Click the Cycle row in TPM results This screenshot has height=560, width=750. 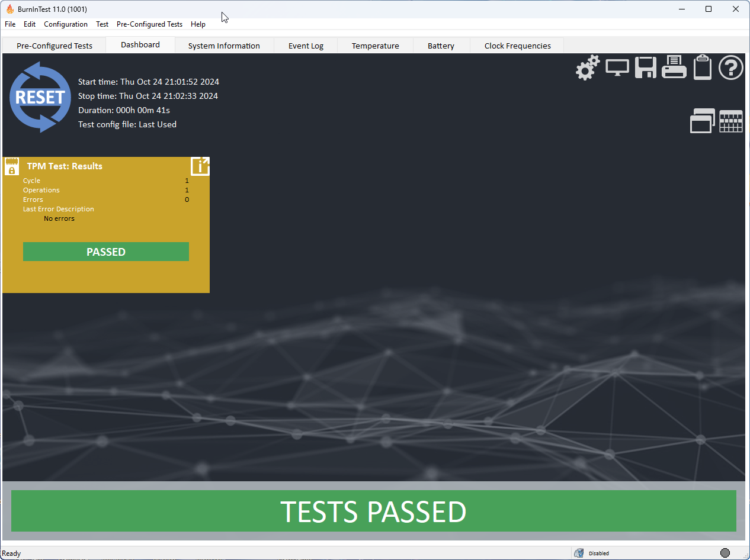click(106, 181)
